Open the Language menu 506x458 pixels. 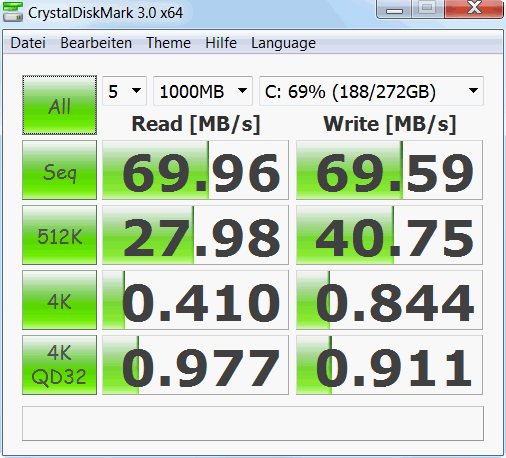coord(283,44)
